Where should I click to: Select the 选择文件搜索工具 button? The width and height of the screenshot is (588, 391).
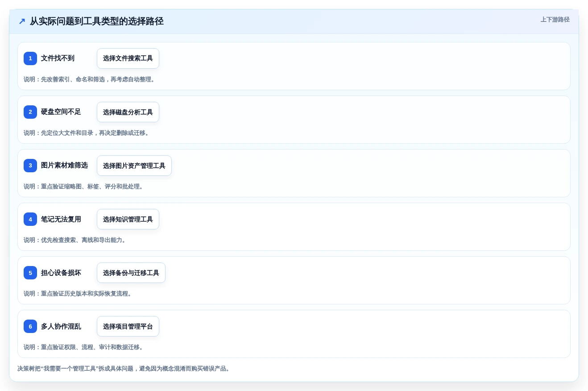pyautogui.click(x=128, y=58)
